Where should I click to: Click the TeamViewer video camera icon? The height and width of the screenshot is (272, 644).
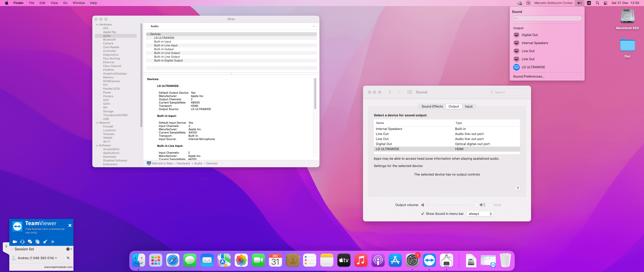pos(15,242)
